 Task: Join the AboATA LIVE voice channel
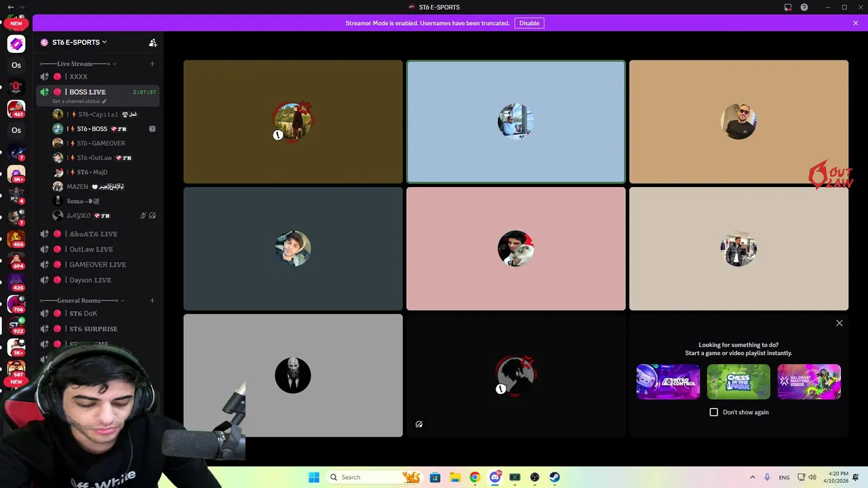pyautogui.click(x=98, y=234)
